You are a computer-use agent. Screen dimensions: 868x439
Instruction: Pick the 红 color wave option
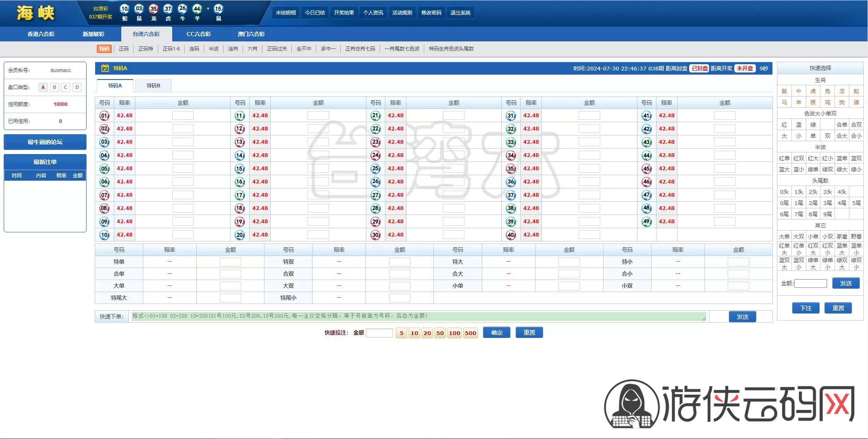[784, 125]
